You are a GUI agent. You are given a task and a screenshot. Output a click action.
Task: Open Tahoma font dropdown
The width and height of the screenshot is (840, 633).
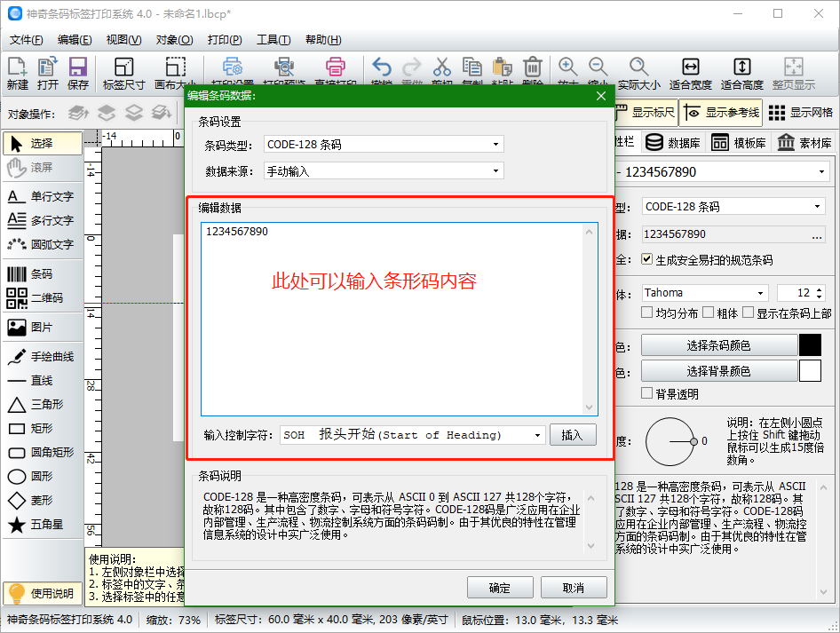tap(705, 293)
